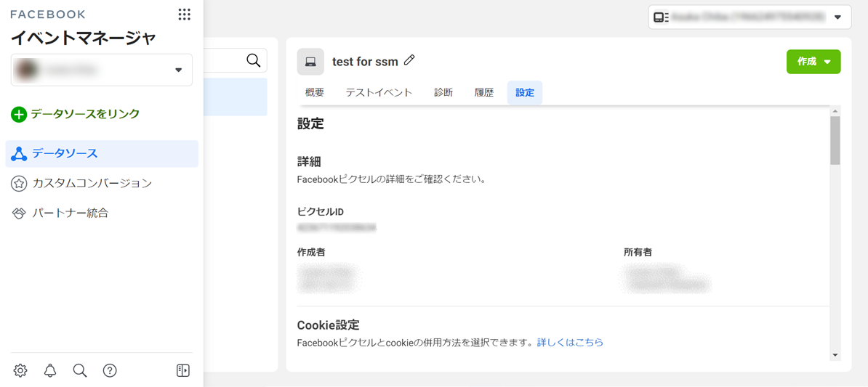This screenshot has width=868, height=387.
Task: Click search magnifier in data source list
Action: [x=253, y=60]
